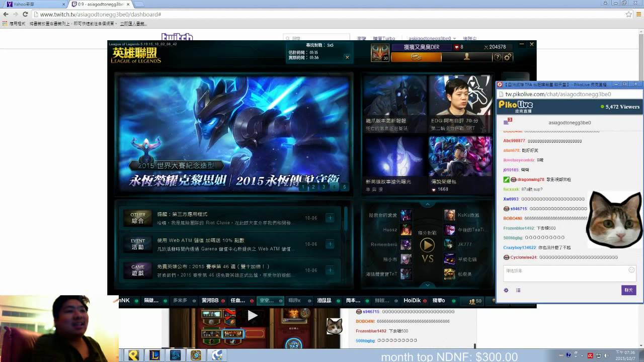
Task: Open the summoner profile silhouette tab
Action: 466,57
